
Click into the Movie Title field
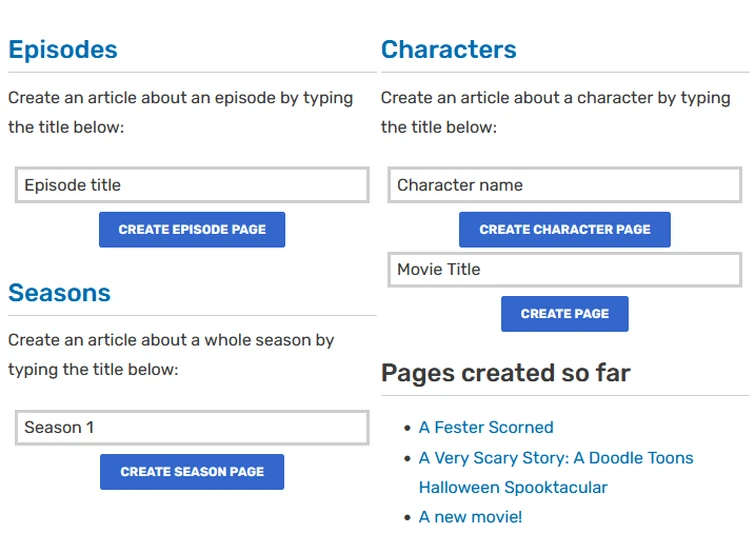[x=564, y=270]
